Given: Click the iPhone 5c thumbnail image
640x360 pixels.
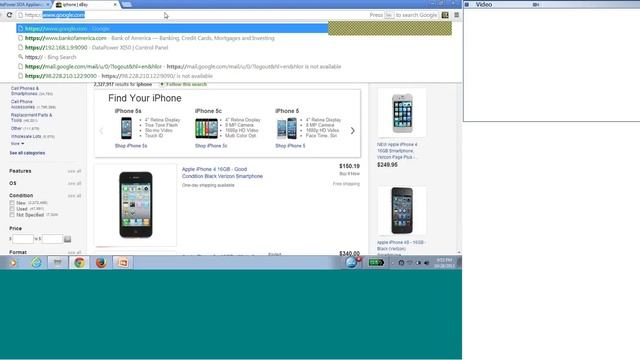Looking at the screenshot, I should click(207, 128).
